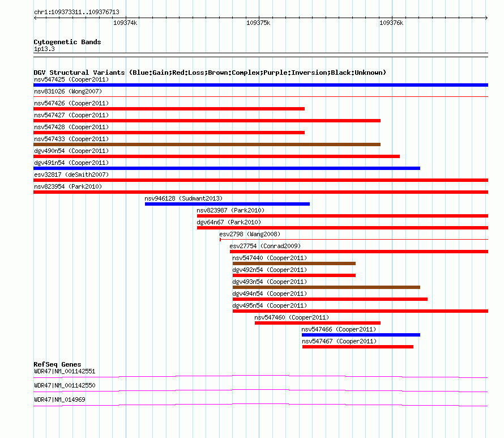Select the red nsv823954 loss bar
Image resolution: width=504 pixels, height=438 pixels.
coord(260,192)
